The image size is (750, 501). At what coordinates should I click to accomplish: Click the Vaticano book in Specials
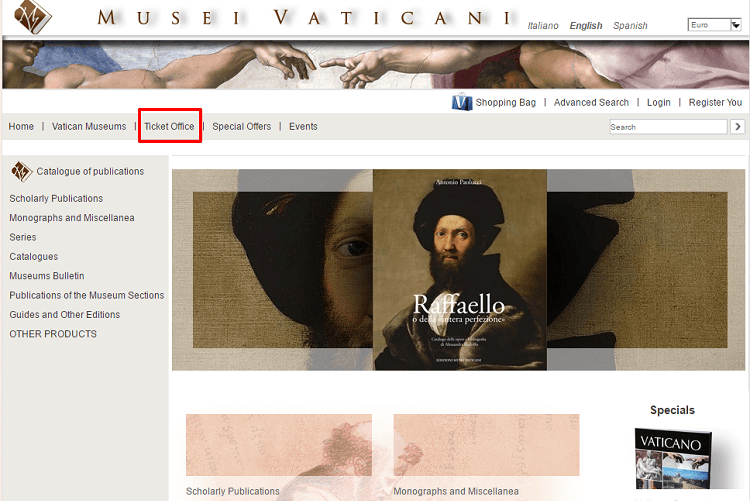673,458
